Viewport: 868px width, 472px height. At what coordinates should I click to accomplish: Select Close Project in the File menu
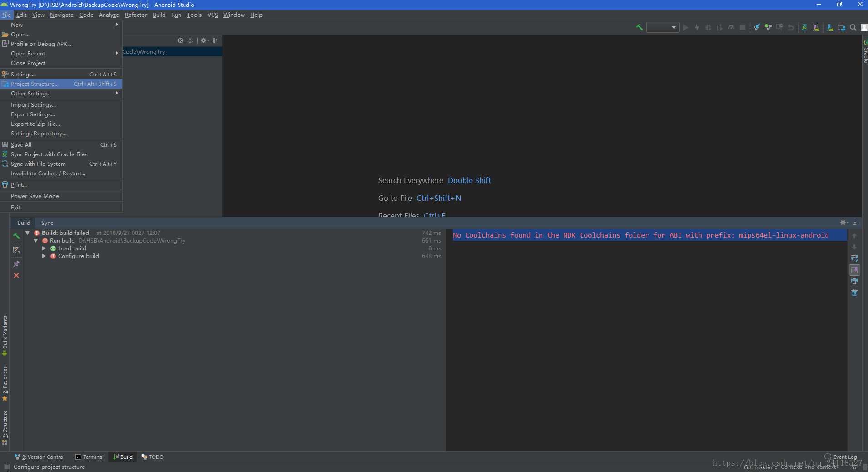click(61, 63)
